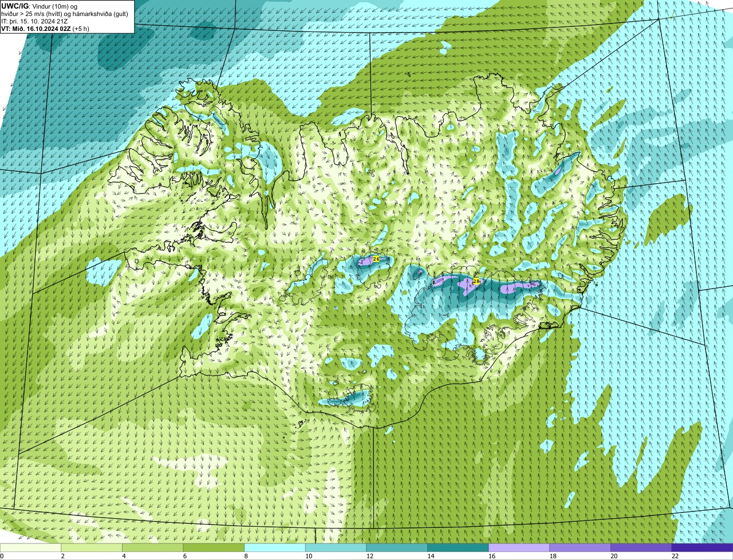Click the scale label '8' on the legend
This screenshot has height=560, width=733.
pyautogui.click(x=246, y=556)
